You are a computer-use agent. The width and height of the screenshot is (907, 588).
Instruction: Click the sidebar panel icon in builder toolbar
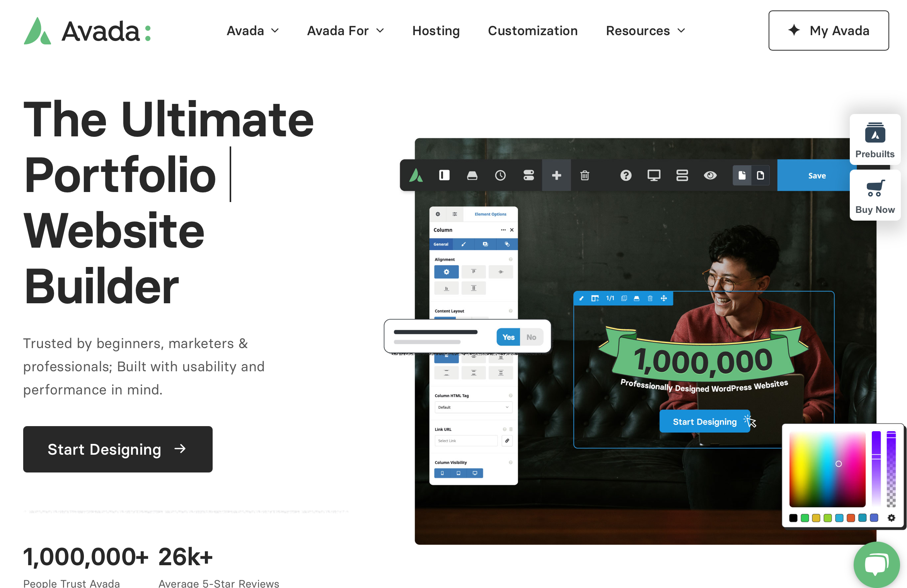coord(444,175)
